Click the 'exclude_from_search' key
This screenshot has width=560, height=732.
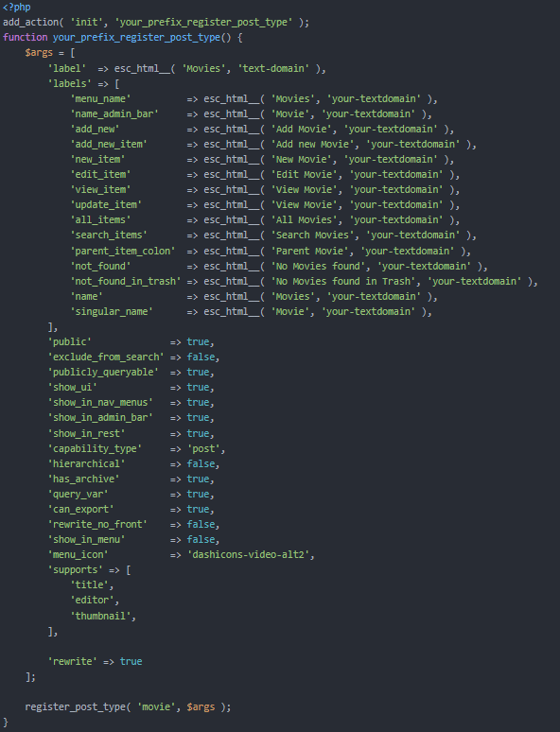(106, 357)
